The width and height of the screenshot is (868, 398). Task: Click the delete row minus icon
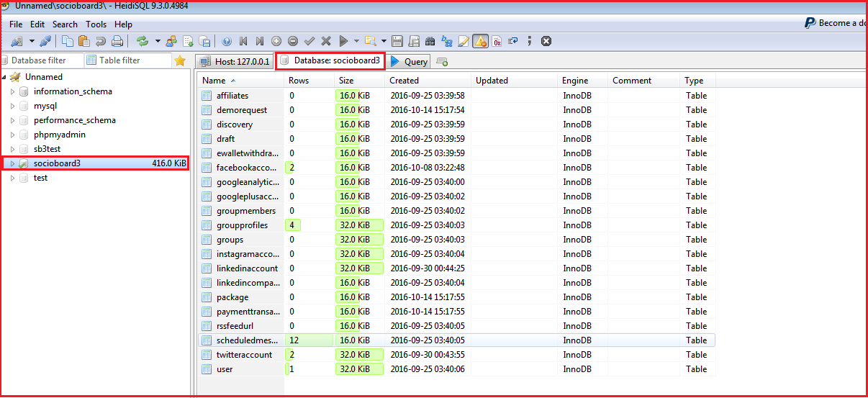[x=293, y=41]
